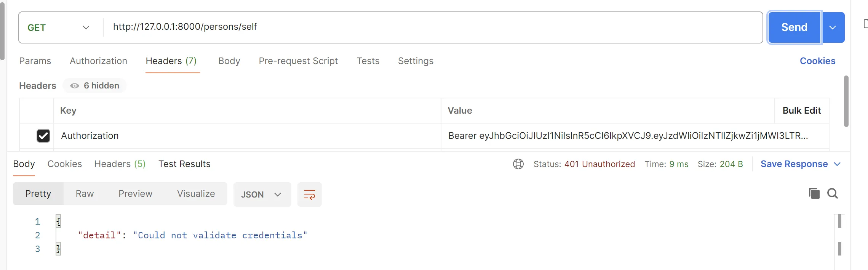View the response Headers (5) tab

[x=120, y=164]
